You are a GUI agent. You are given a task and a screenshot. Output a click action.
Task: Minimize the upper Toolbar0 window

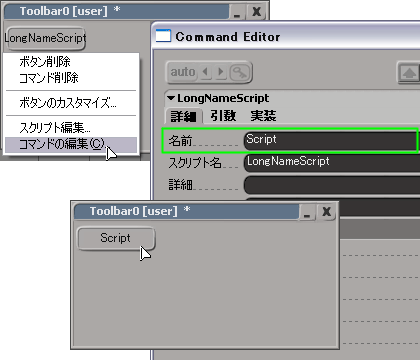(237, 12)
